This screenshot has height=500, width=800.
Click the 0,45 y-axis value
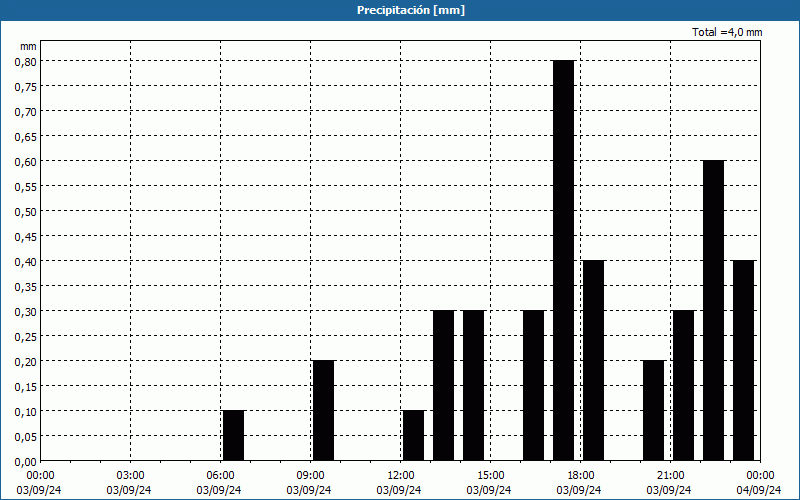(x=26, y=236)
